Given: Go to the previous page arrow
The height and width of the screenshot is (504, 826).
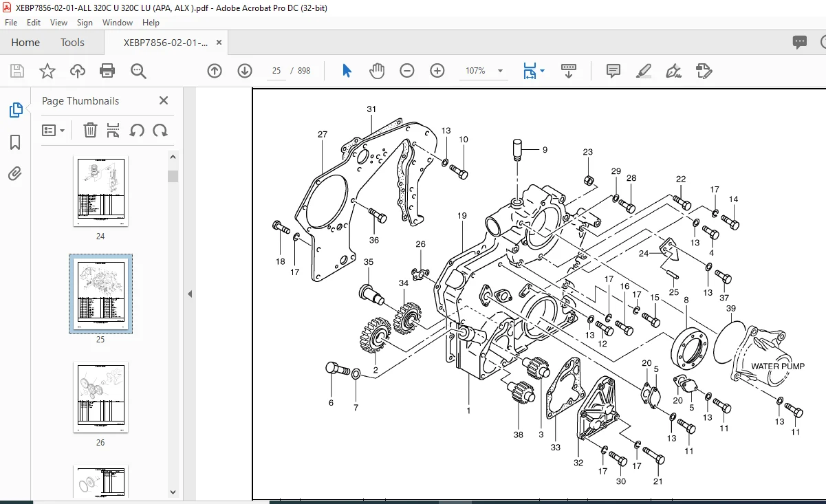Looking at the screenshot, I should coord(215,71).
